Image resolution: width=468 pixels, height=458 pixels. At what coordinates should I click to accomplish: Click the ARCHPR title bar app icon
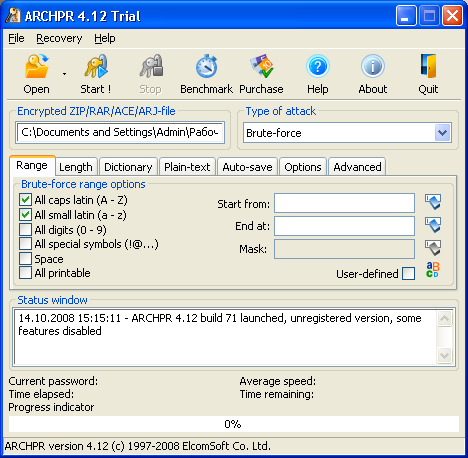tap(13, 16)
